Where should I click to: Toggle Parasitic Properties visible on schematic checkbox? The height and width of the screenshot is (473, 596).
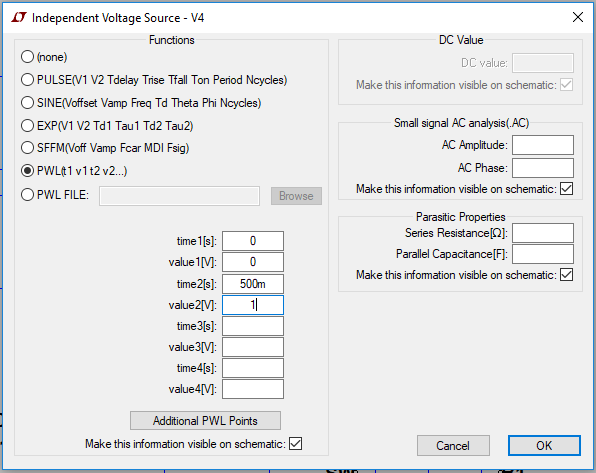[566, 275]
